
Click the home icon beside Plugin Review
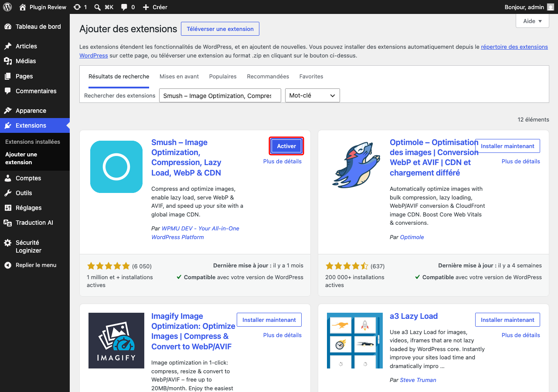(23, 7)
